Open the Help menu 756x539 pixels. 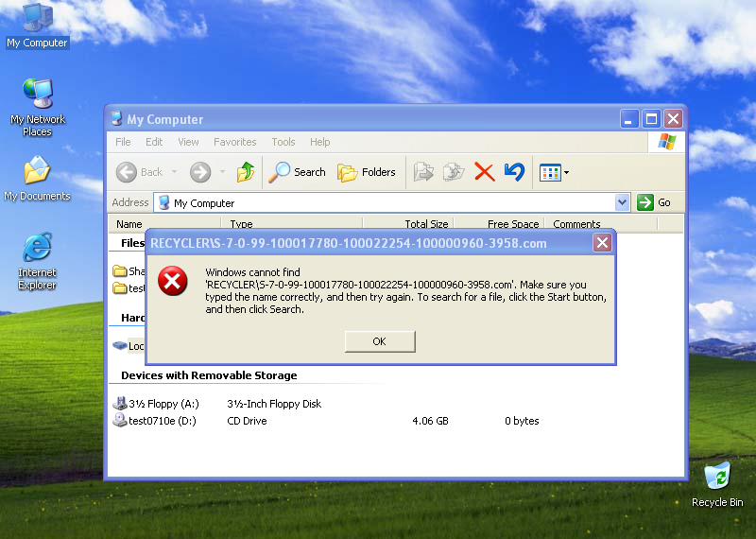pos(319,142)
